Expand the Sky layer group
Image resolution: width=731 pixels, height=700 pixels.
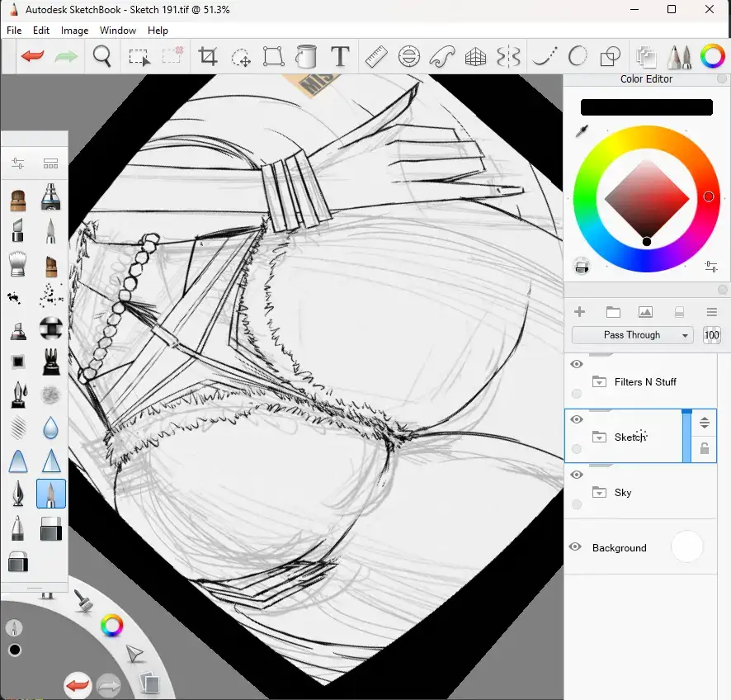[x=600, y=493]
